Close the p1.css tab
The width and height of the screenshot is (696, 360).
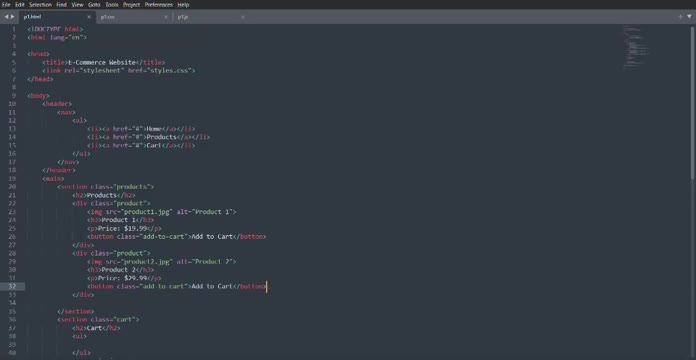166,17
